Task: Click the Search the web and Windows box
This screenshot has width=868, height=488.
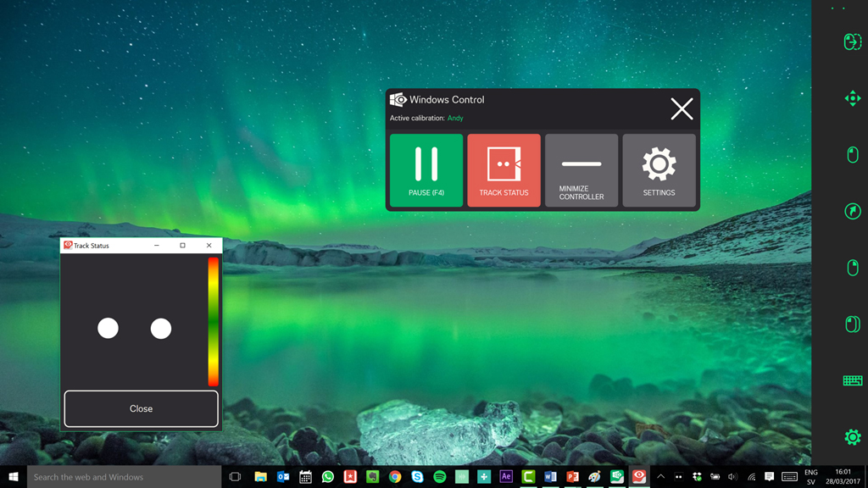Action: tap(124, 476)
